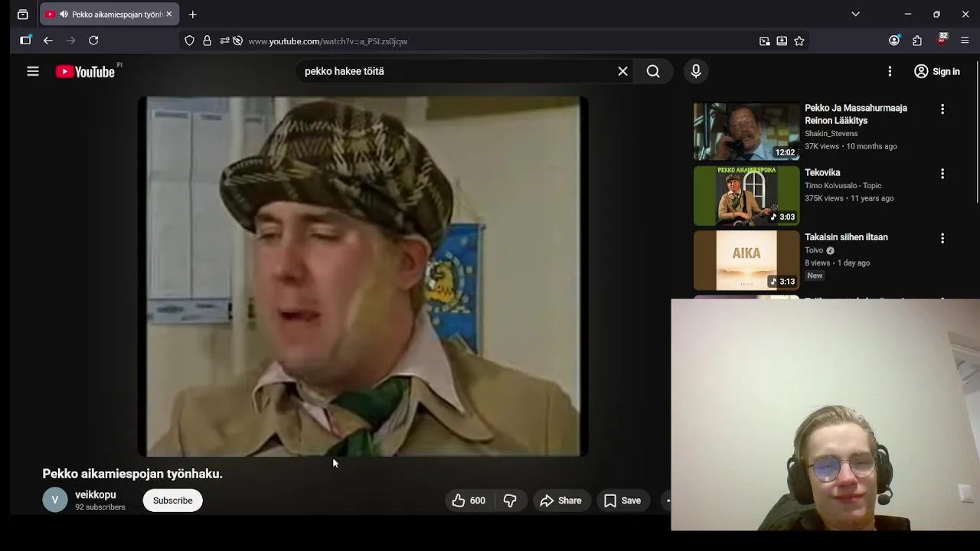Open veikkopu channel avatar
Viewport: 980px width, 551px height.
click(x=55, y=500)
